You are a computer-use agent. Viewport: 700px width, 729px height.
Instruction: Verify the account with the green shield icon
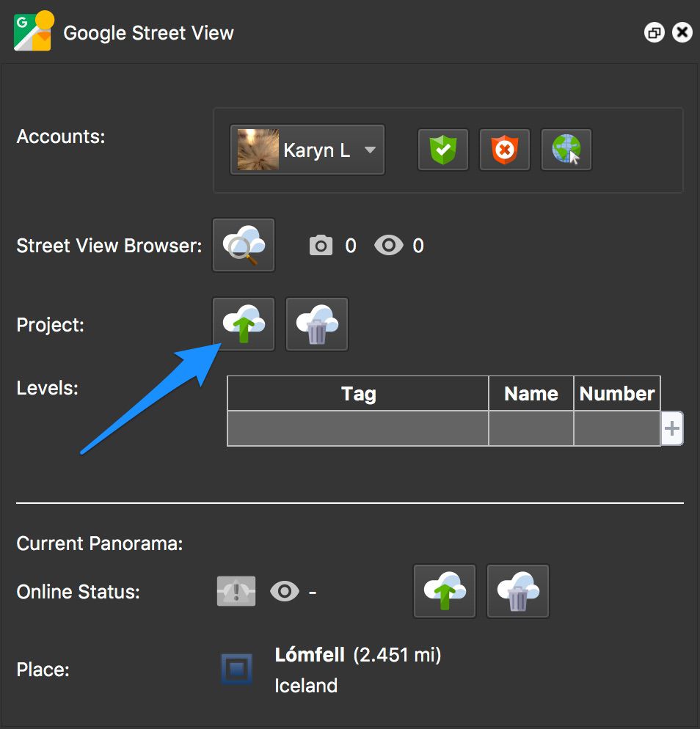pyautogui.click(x=442, y=150)
